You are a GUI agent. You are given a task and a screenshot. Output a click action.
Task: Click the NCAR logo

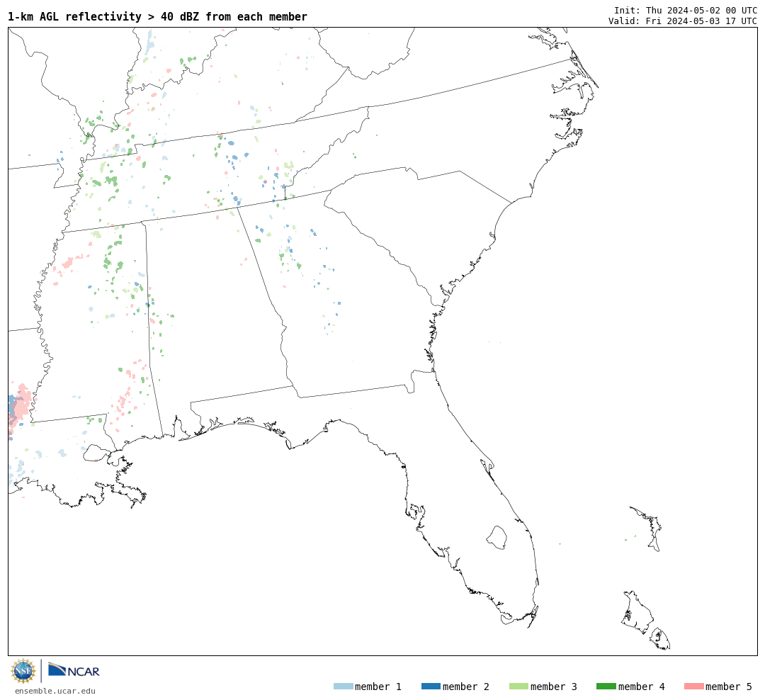74,670
